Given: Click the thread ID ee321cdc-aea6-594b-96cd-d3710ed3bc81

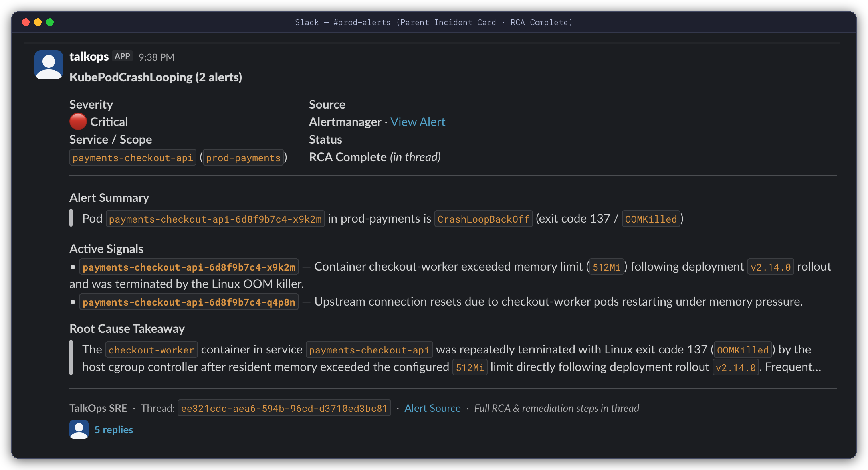Looking at the screenshot, I should click(x=284, y=408).
